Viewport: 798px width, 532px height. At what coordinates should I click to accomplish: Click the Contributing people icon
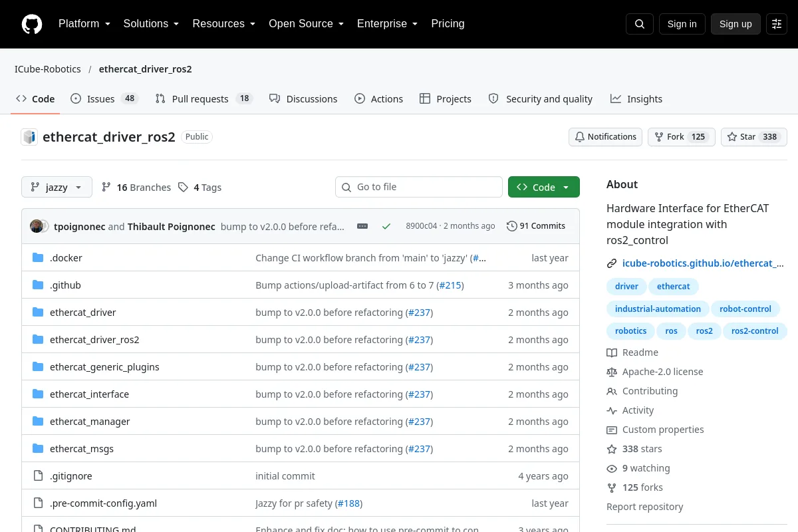click(612, 391)
